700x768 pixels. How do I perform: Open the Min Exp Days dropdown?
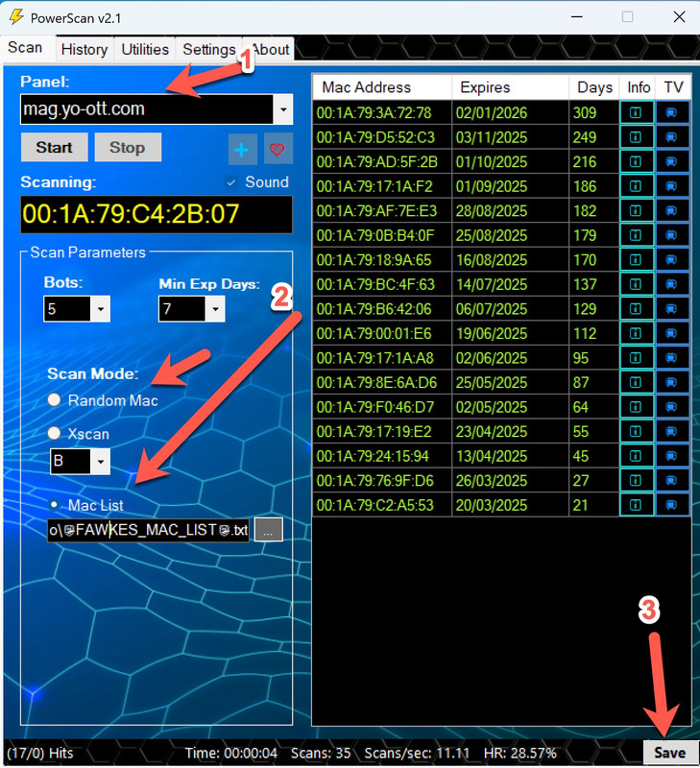pos(215,309)
